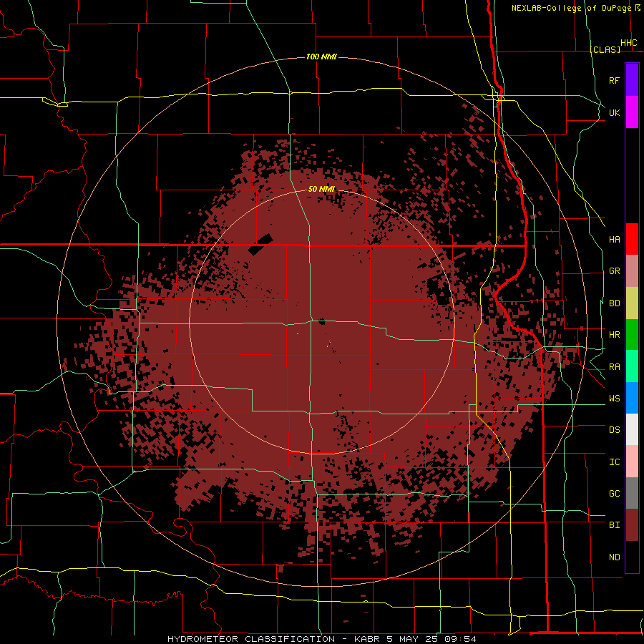Click the HA legend label
Viewport: 644px width, 644px height.
click(614, 240)
